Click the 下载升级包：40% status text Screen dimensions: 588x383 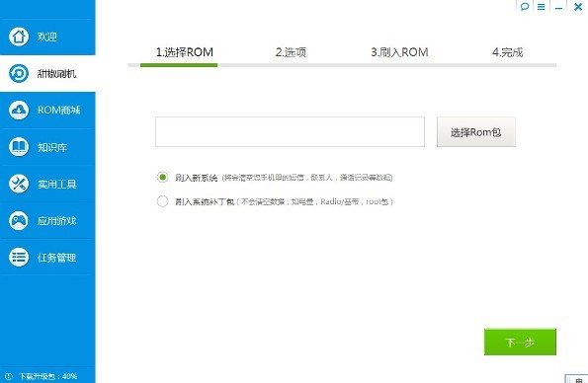pyautogui.click(x=48, y=376)
